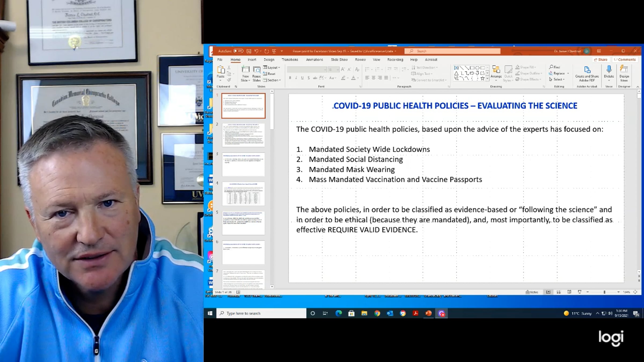Switch to Reading View in status bar
The image size is (644, 362).
coord(569,292)
